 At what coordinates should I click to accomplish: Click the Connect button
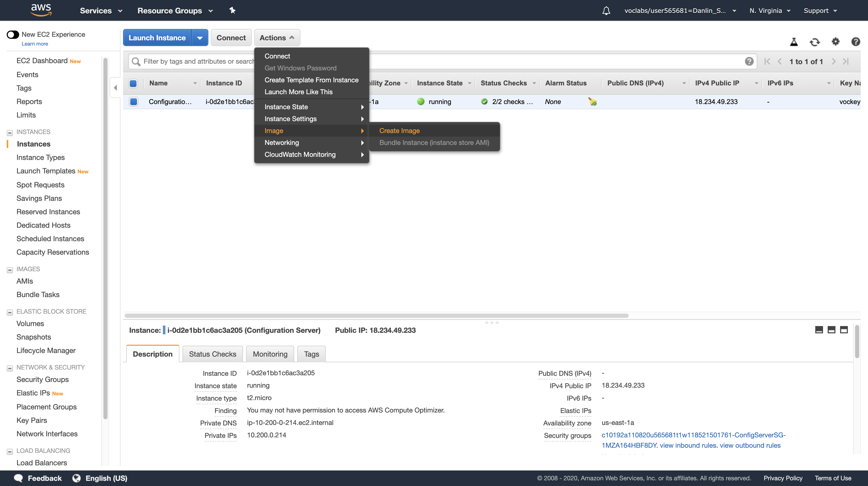tap(231, 38)
